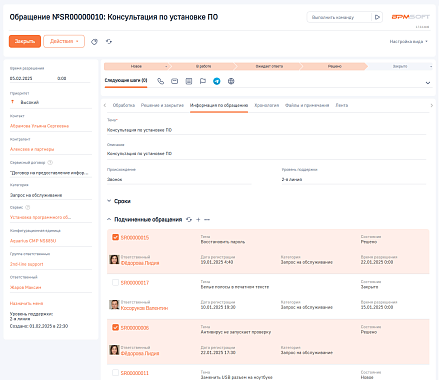
Task: Refresh the Подчиненные обращения list
Action: (x=189, y=219)
